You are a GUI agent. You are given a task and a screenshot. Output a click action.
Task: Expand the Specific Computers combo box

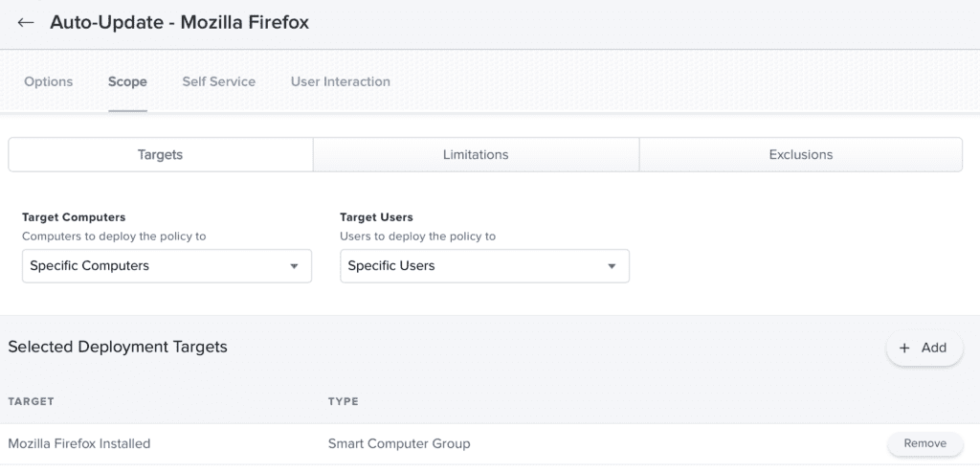click(x=167, y=266)
